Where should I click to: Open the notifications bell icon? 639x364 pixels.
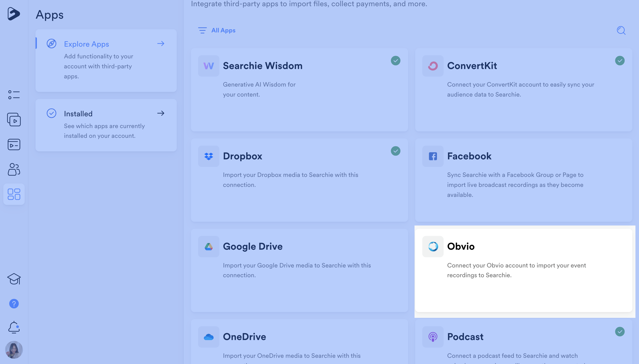pos(14,327)
